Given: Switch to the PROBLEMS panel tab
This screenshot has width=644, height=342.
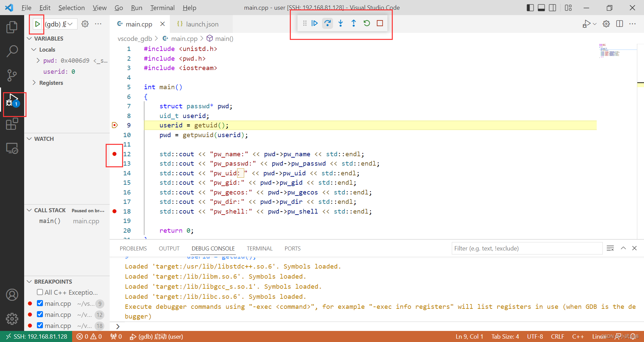Looking at the screenshot, I should pyautogui.click(x=133, y=248).
